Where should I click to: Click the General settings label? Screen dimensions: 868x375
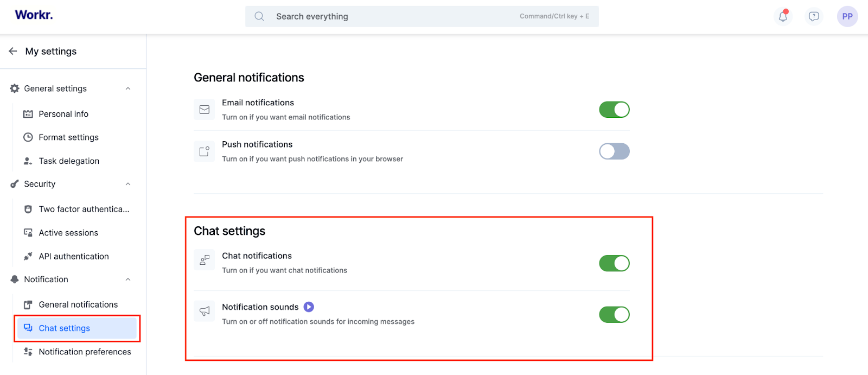point(55,88)
